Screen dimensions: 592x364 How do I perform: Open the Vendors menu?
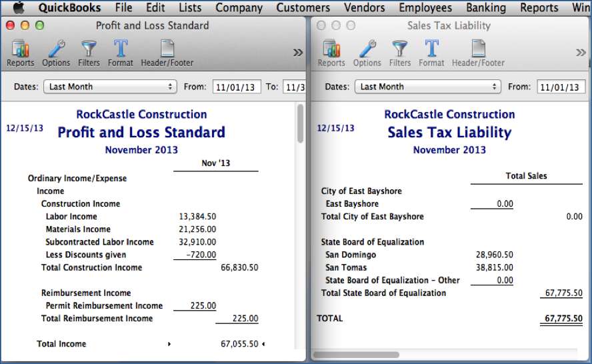point(365,7)
